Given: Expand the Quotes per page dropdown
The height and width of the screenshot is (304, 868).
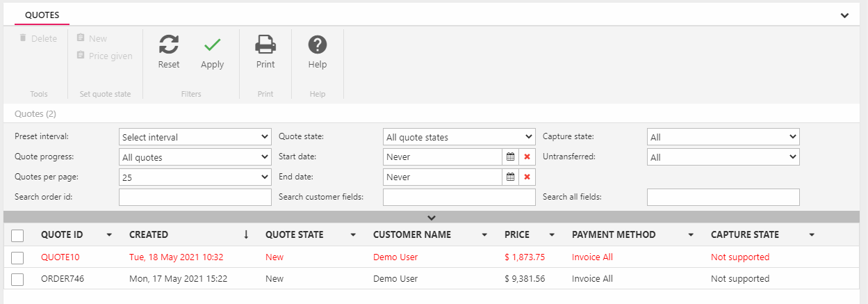Looking at the screenshot, I should pos(195,177).
